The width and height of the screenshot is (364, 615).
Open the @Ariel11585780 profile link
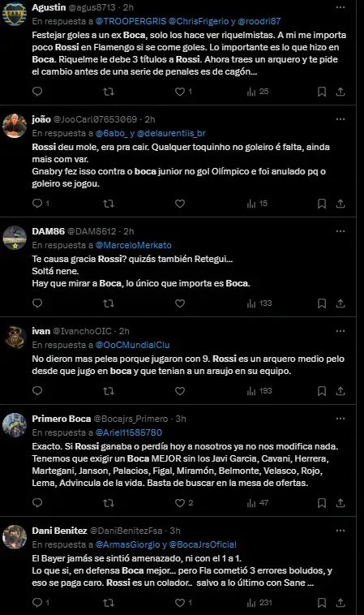pyautogui.click(x=129, y=432)
